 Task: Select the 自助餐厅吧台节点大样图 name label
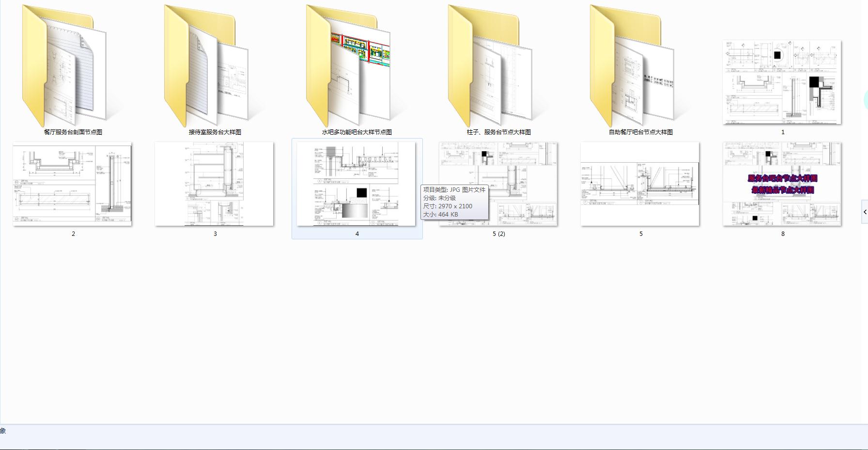(x=641, y=132)
